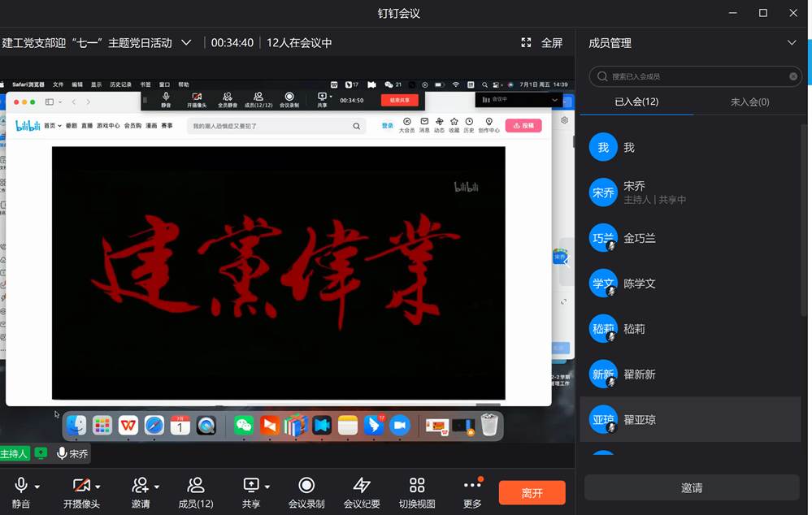Click the orange 离开 button

[532, 493]
